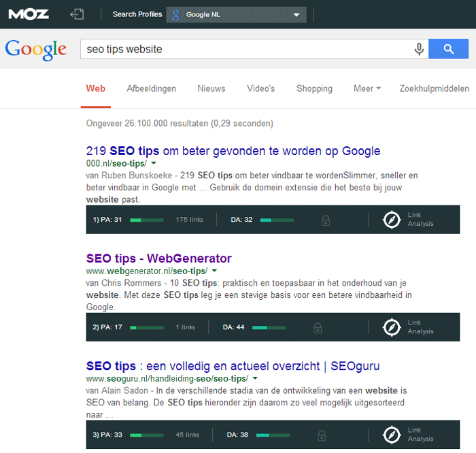Click lock icon in WebGenerator's Moz bar
This screenshot has width=476, height=453.
point(318,327)
